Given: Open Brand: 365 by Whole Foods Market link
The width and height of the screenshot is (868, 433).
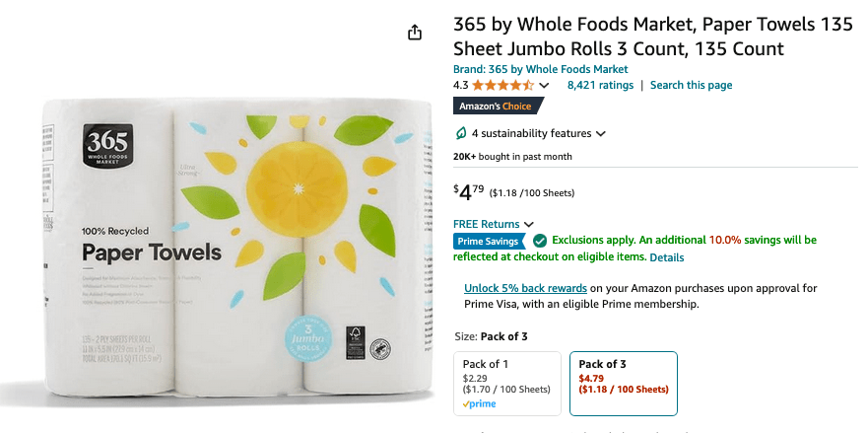Looking at the screenshot, I should click(540, 69).
